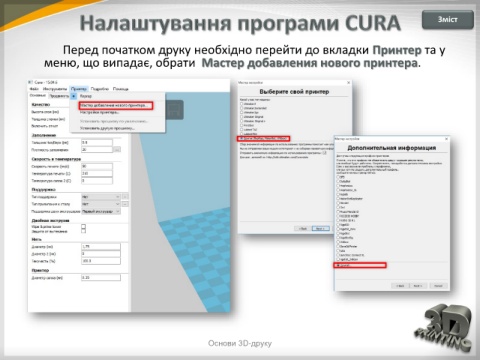The width and height of the screenshot is (480, 360).
Task: Expand the support extruder dropdown
Action: pyautogui.click(x=101, y=211)
